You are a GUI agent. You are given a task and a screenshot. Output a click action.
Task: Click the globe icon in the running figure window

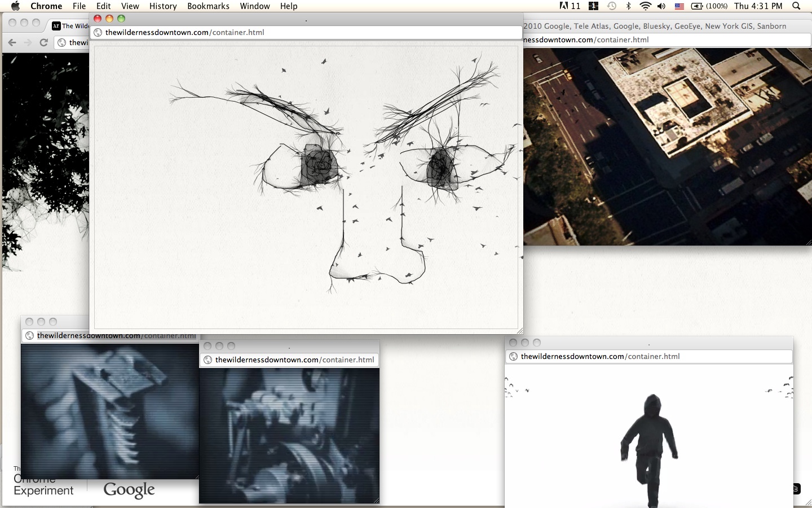[x=514, y=357]
